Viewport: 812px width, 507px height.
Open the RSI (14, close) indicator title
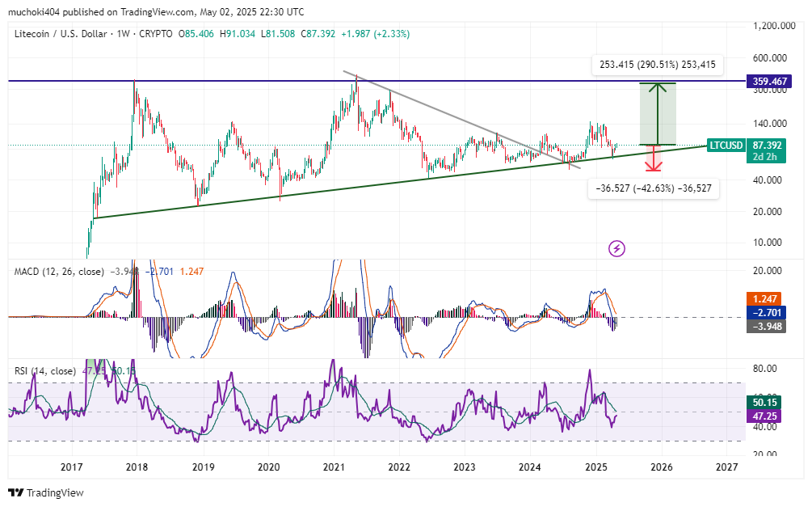tap(45, 371)
